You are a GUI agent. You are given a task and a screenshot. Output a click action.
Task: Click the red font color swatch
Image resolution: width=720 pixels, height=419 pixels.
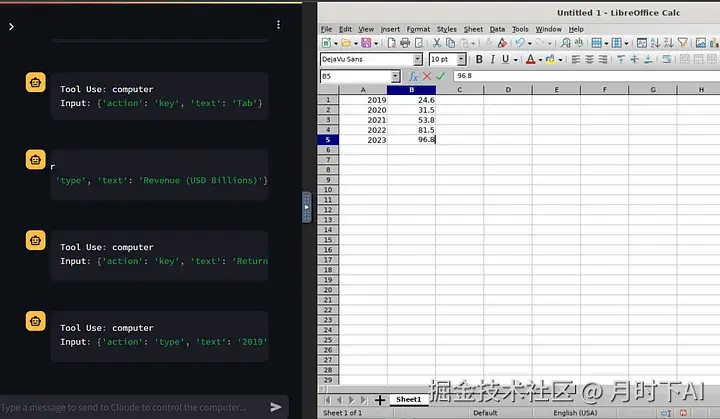click(530, 59)
